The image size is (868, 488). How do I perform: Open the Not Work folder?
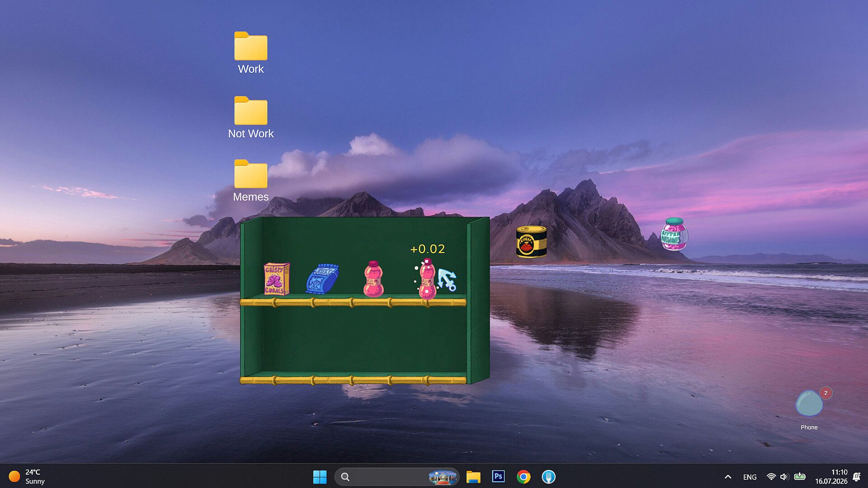[251, 117]
